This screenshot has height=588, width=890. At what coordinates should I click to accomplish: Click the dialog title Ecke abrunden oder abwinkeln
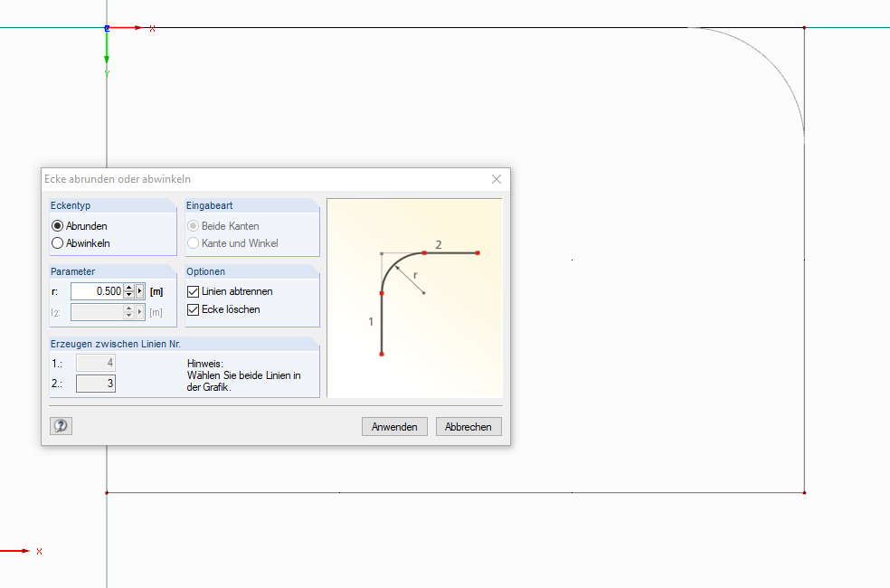pyautogui.click(x=118, y=179)
